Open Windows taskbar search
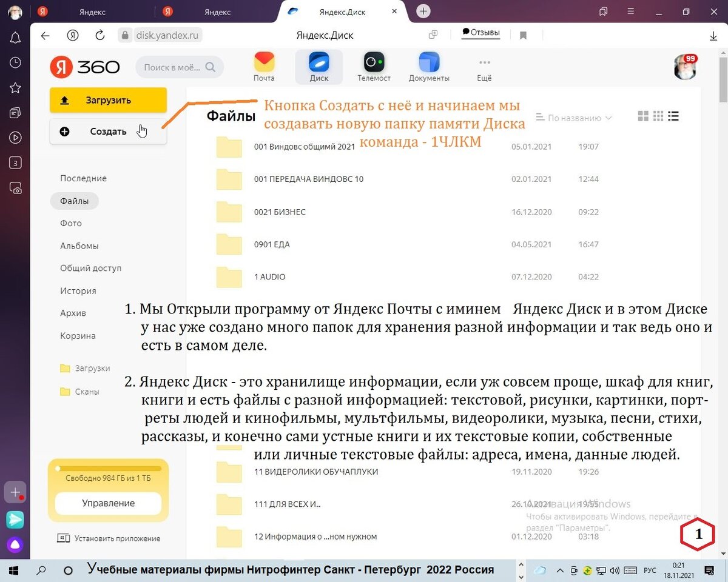The height and width of the screenshot is (582, 728). 41,570
